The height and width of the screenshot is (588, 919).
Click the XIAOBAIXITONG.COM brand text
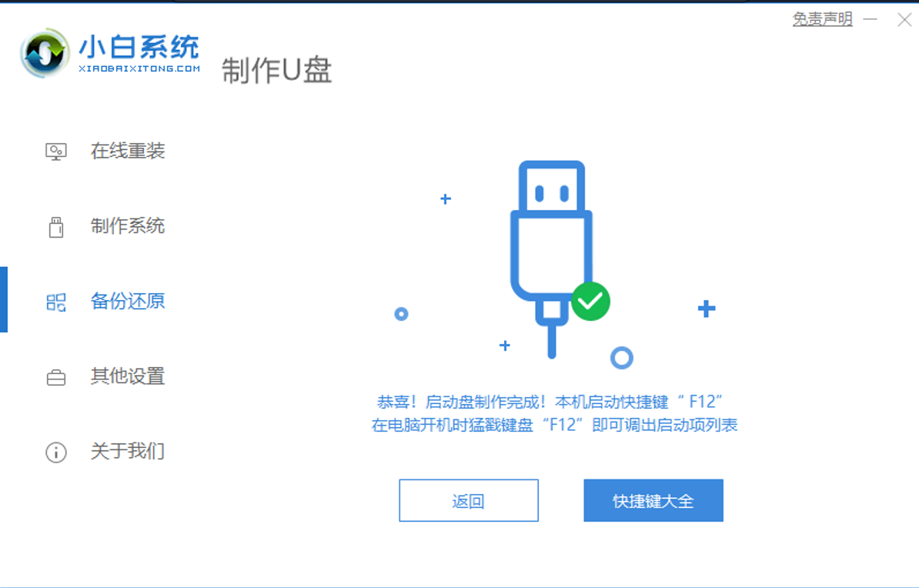139,68
